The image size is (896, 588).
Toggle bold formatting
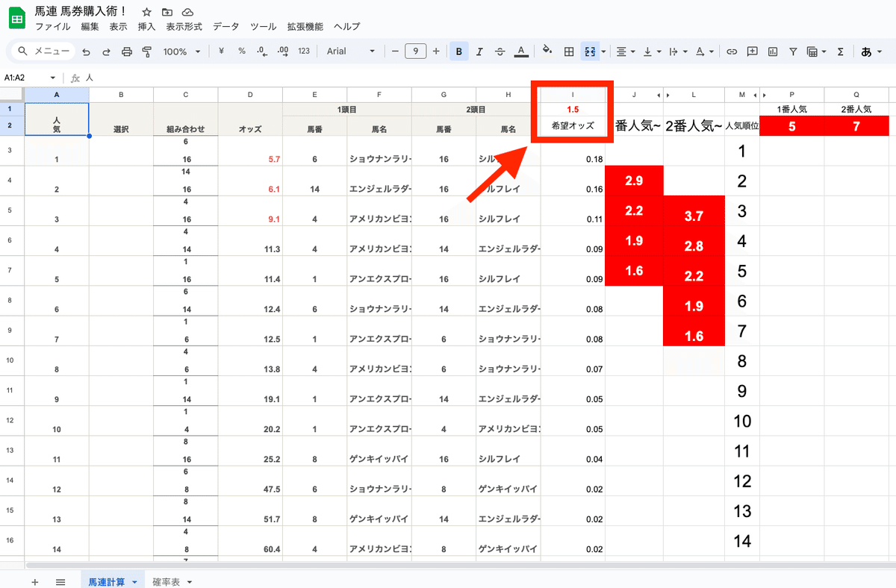point(458,51)
